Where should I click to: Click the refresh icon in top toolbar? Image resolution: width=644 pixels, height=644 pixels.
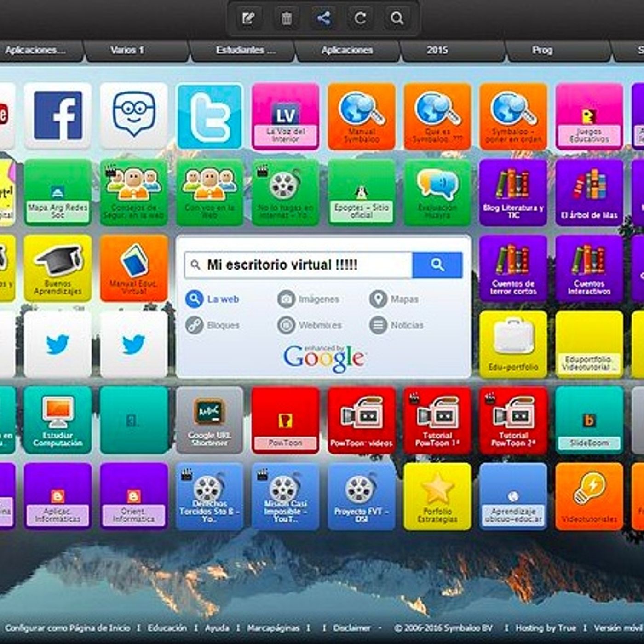click(360, 18)
